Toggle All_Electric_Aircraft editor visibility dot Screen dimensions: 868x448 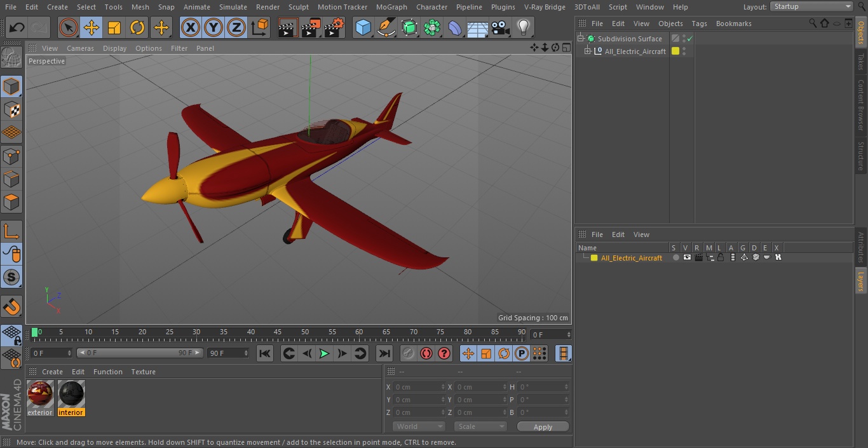(684, 50)
